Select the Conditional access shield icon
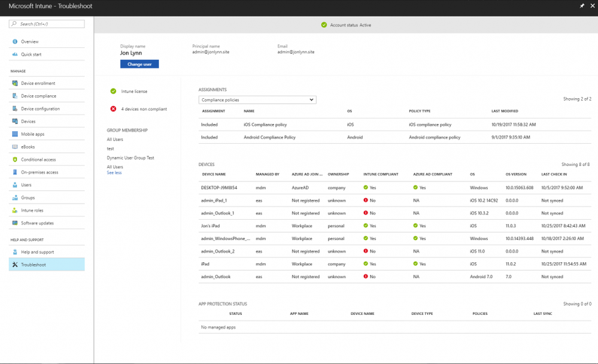The width and height of the screenshot is (598, 364). (16, 159)
